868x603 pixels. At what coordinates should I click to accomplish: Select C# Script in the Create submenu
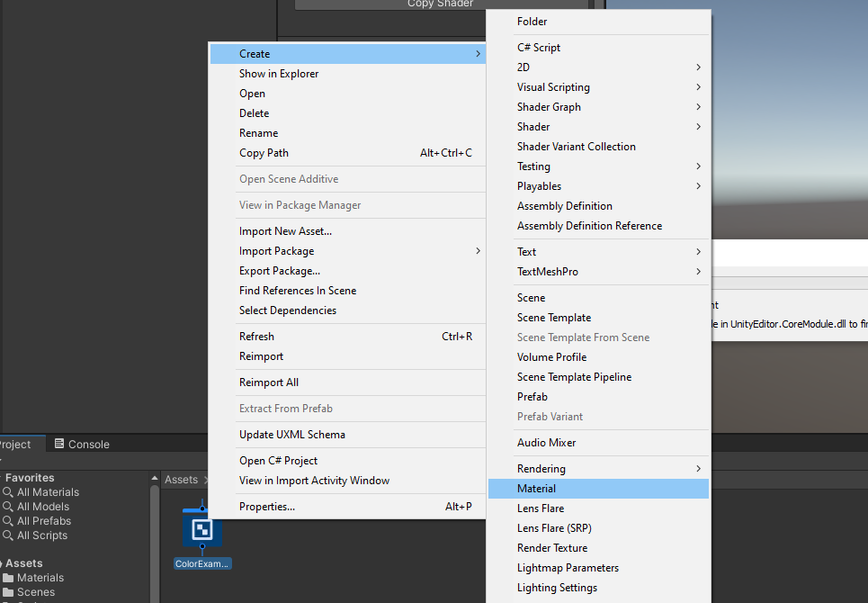(539, 48)
